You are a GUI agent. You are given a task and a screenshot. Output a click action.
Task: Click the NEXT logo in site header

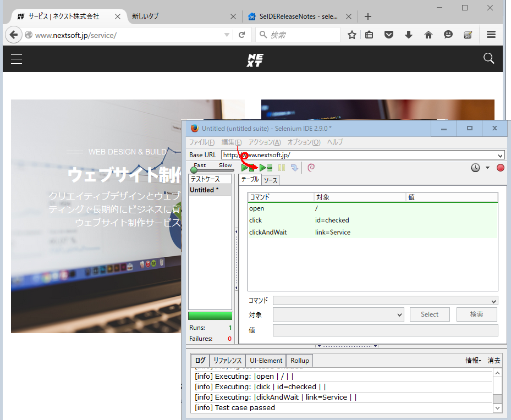tap(255, 60)
